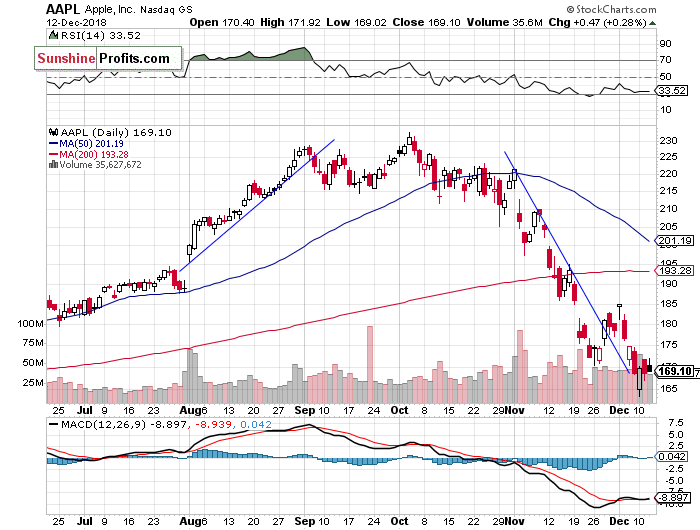Click the 201.19 MA(50) price axis tag
The height and width of the screenshot is (530, 700).
click(x=675, y=241)
